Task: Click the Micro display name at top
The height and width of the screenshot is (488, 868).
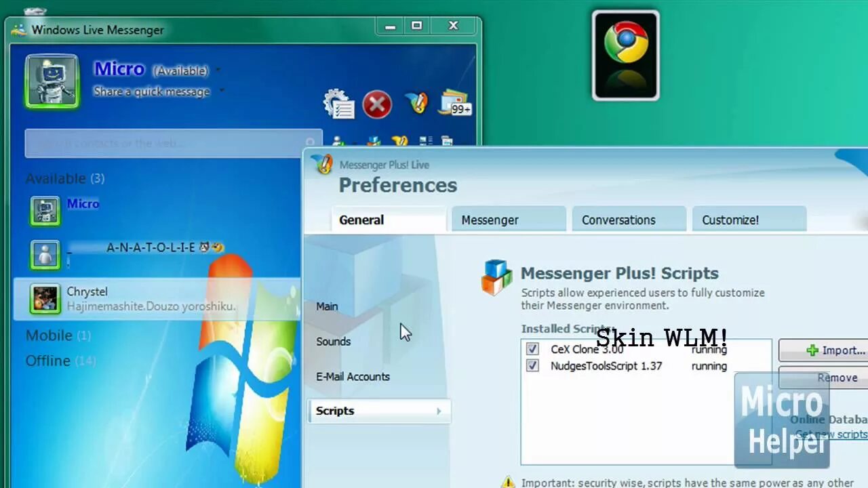Action: pyautogui.click(x=119, y=69)
